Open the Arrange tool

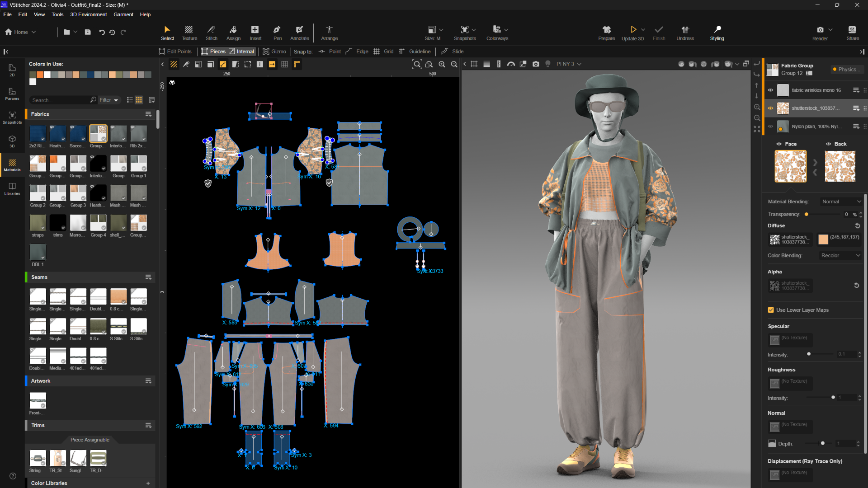pos(329,33)
